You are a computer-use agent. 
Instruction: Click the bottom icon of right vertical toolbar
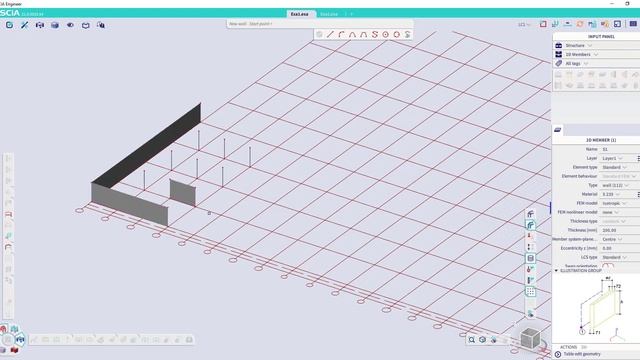coord(530,313)
